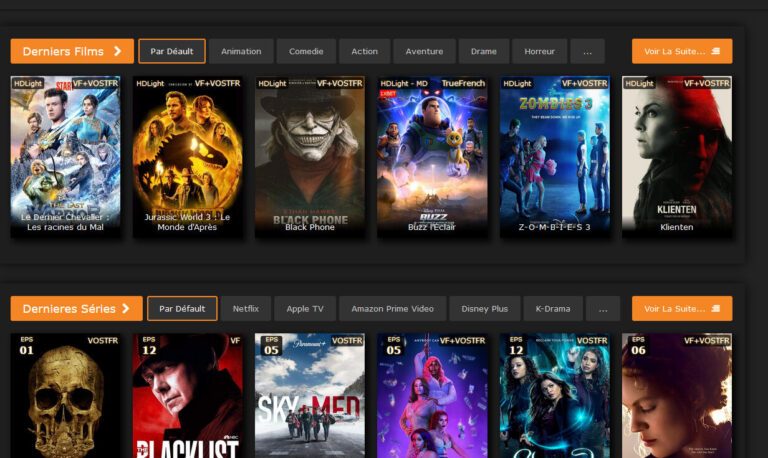Screen dimensions: 768x458
Task: Filter films by Comedie
Action: pos(306,51)
